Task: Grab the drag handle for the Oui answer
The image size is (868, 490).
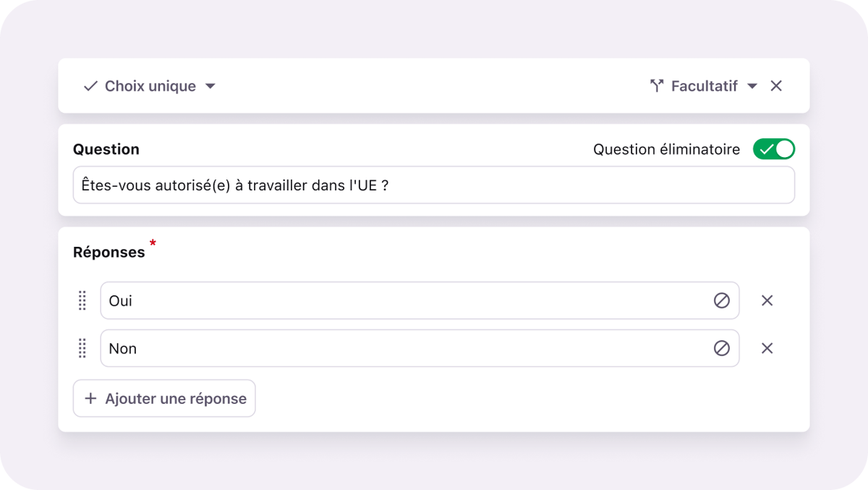Action: (82, 300)
